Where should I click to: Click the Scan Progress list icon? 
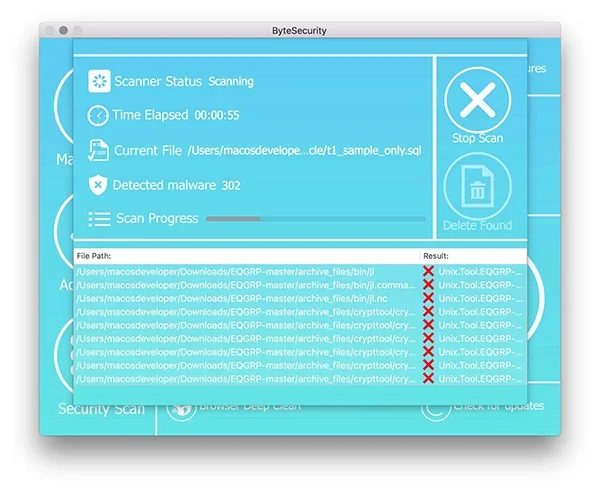99,219
